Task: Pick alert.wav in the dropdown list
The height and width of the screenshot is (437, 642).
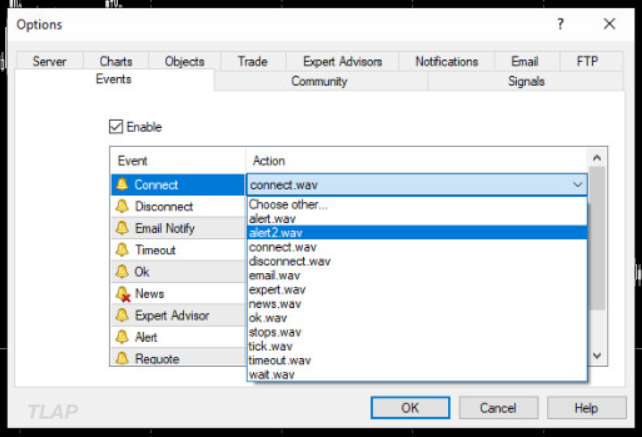Action: [x=417, y=218]
